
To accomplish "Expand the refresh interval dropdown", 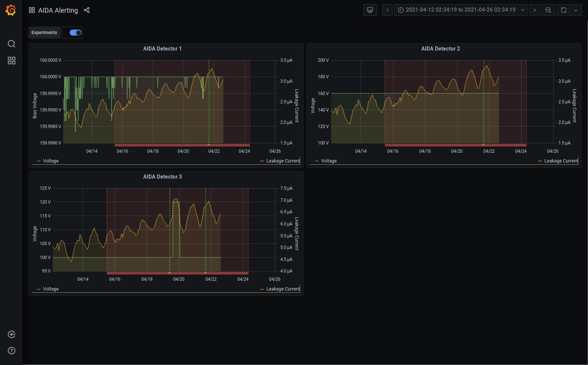I will pos(576,10).
